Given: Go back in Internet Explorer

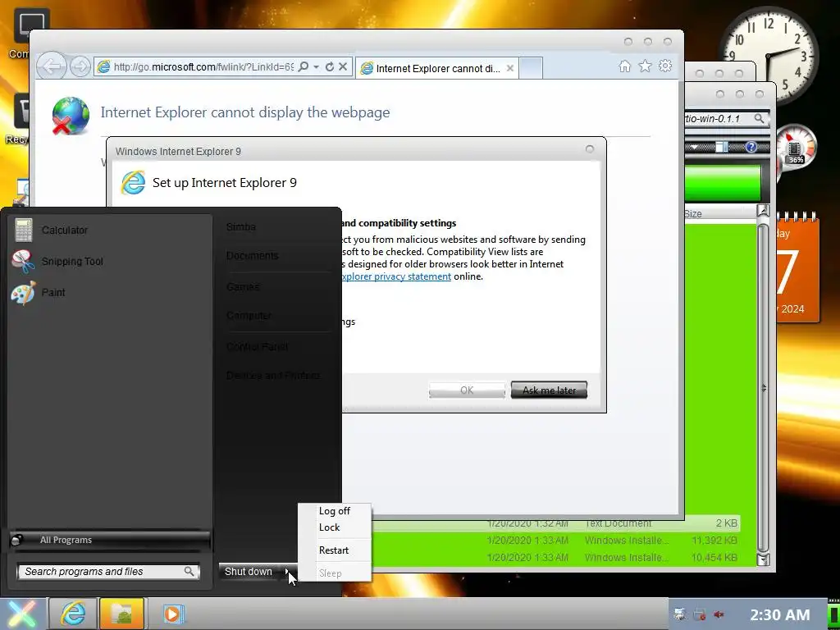Looking at the screenshot, I should click(52, 67).
